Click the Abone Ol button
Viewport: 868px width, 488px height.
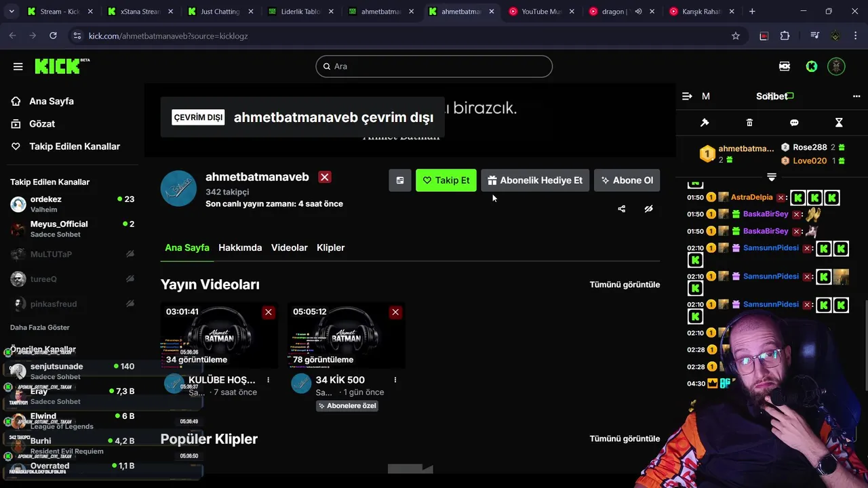point(627,180)
